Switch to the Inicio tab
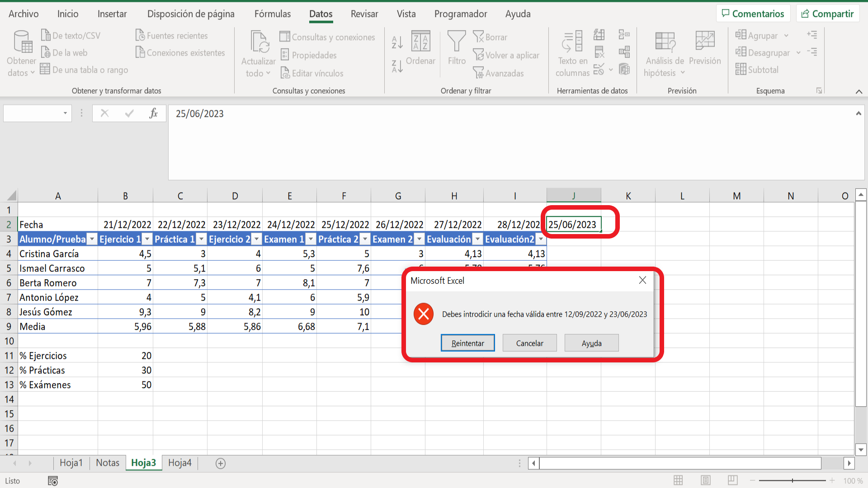The height and width of the screenshot is (488, 868). pyautogui.click(x=68, y=14)
